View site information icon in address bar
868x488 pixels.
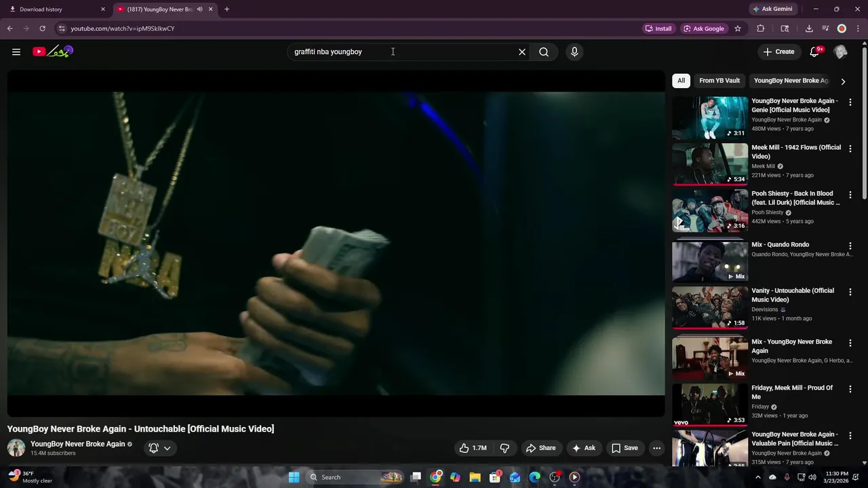click(62, 28)
